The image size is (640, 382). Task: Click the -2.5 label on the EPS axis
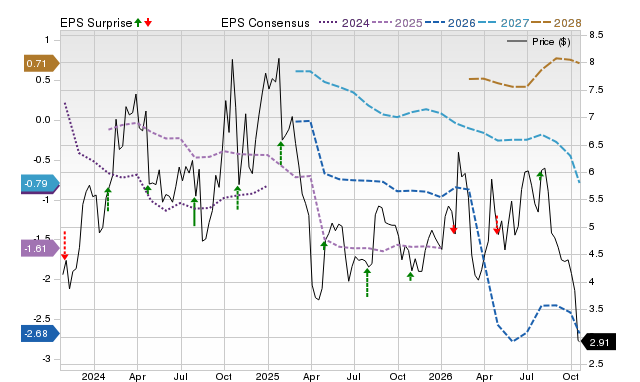tap(41, 319)
